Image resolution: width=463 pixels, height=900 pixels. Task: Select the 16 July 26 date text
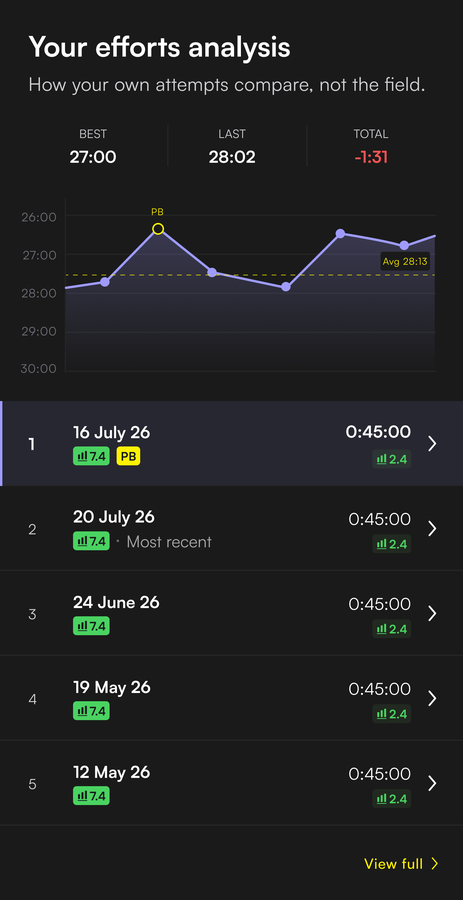(111, 432)
